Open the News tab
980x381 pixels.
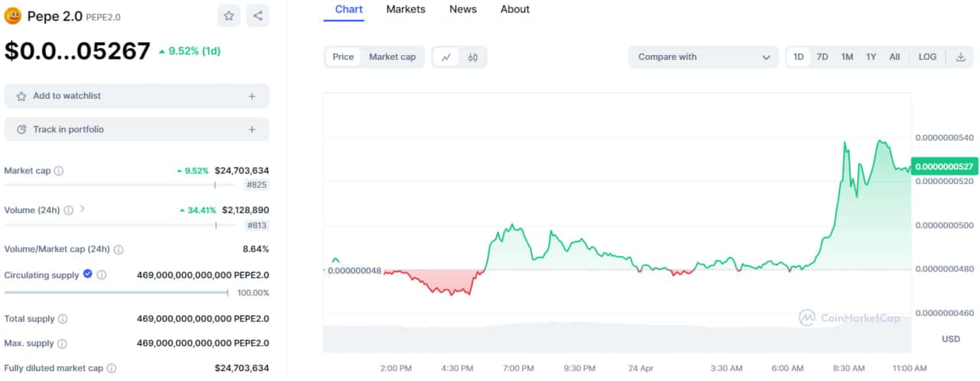[462, 9]
